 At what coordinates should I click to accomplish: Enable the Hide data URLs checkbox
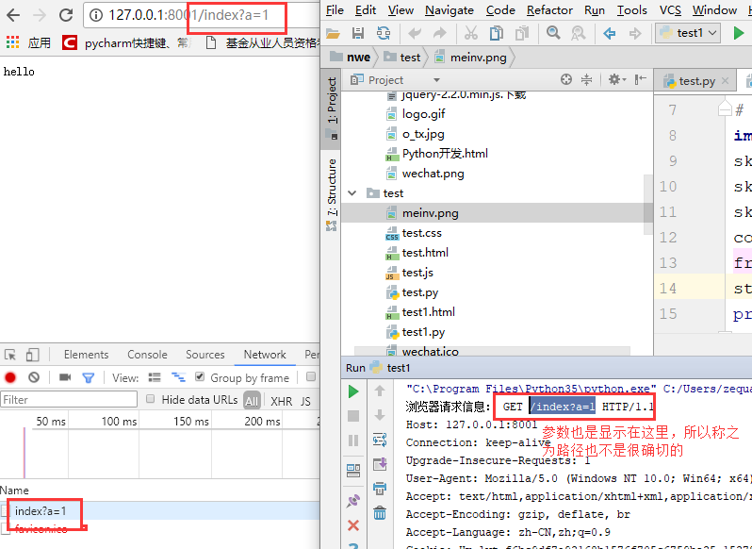(x=151, y=399)
